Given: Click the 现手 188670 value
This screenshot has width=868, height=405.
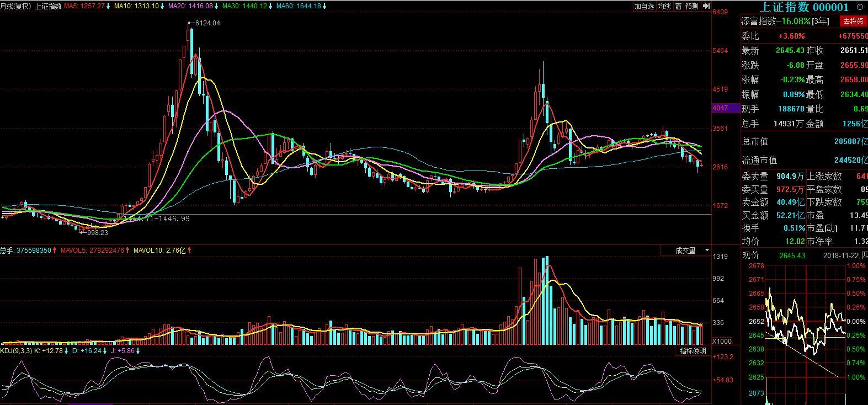Looking at the screenshot, I should [791, 109].
